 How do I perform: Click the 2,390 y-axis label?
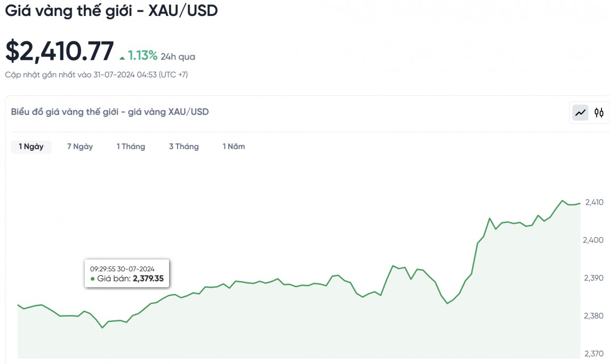click(594, 278)
